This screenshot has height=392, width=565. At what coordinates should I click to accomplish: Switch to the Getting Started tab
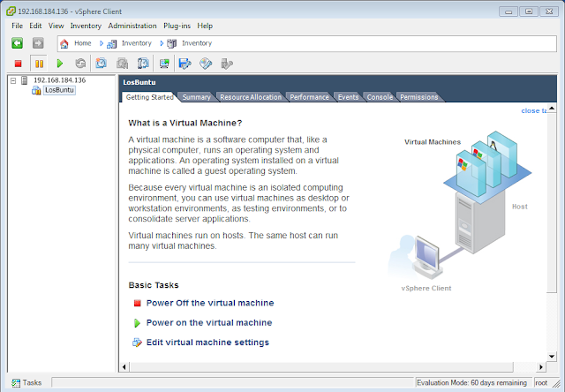[x=149, y=97]
